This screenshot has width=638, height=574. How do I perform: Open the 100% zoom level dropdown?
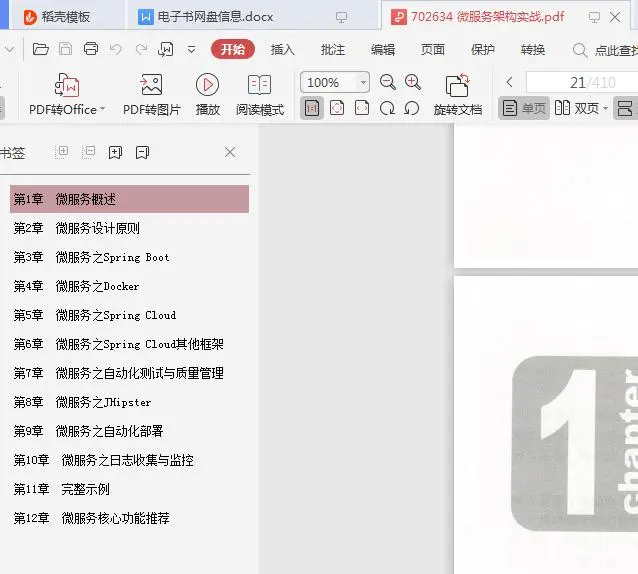pyautogui.click(x=363, y=83)
